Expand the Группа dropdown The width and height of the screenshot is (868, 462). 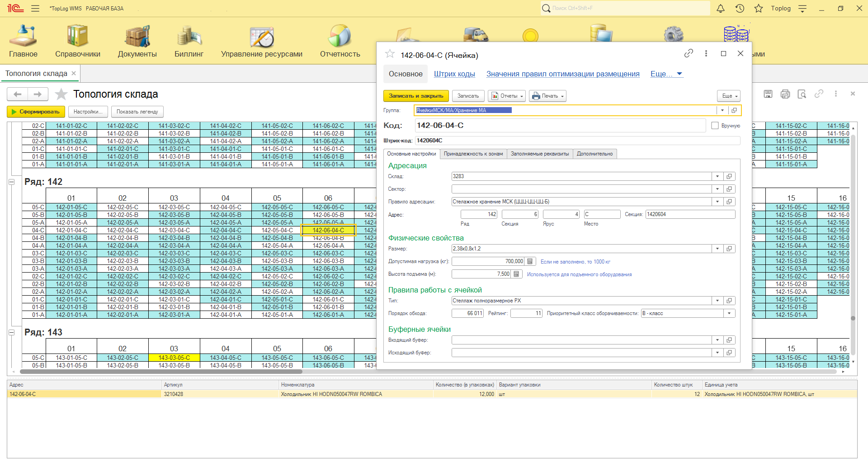(722, 110)
